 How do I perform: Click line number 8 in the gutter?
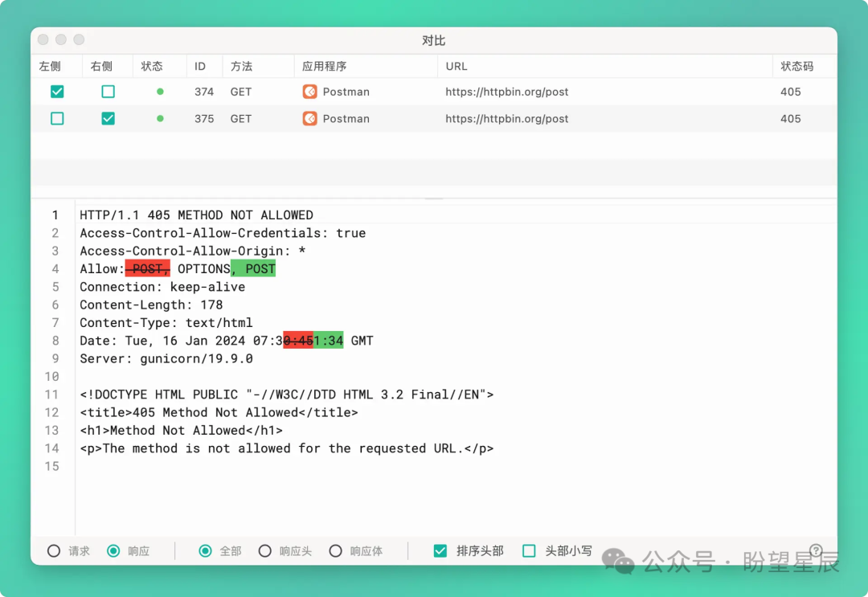click(55, 341)
